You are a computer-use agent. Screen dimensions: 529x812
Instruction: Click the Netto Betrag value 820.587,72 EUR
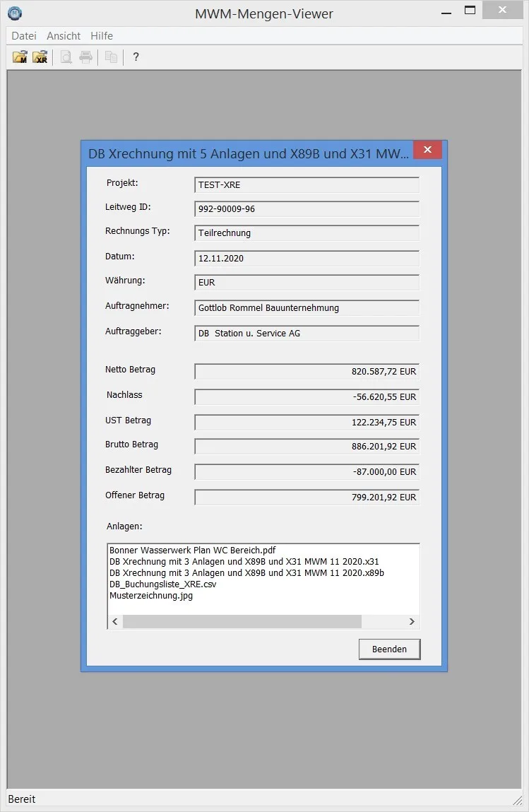pyautogui.click(x=307, y=371)
